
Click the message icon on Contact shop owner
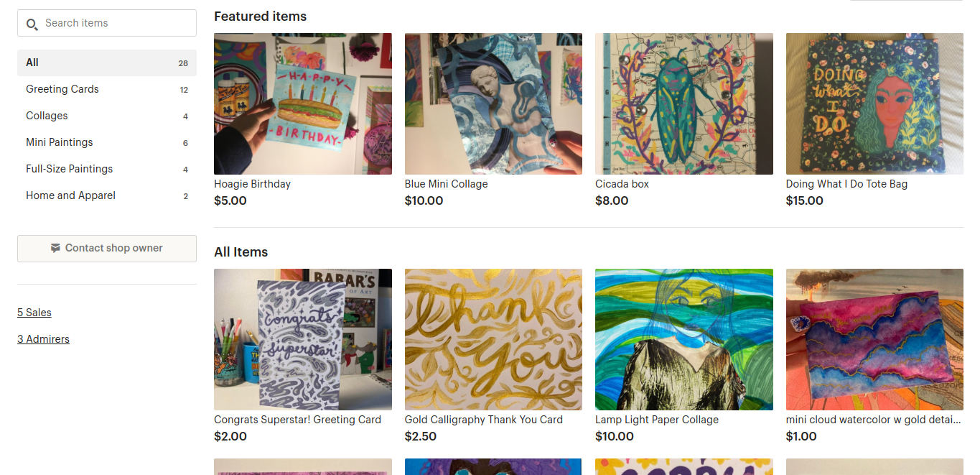click(55, 248)
